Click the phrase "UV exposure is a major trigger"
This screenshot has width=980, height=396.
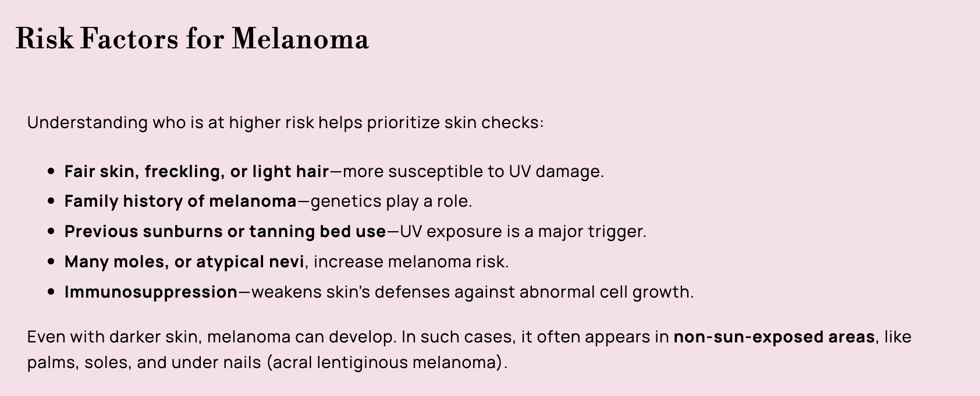point(523,232)
